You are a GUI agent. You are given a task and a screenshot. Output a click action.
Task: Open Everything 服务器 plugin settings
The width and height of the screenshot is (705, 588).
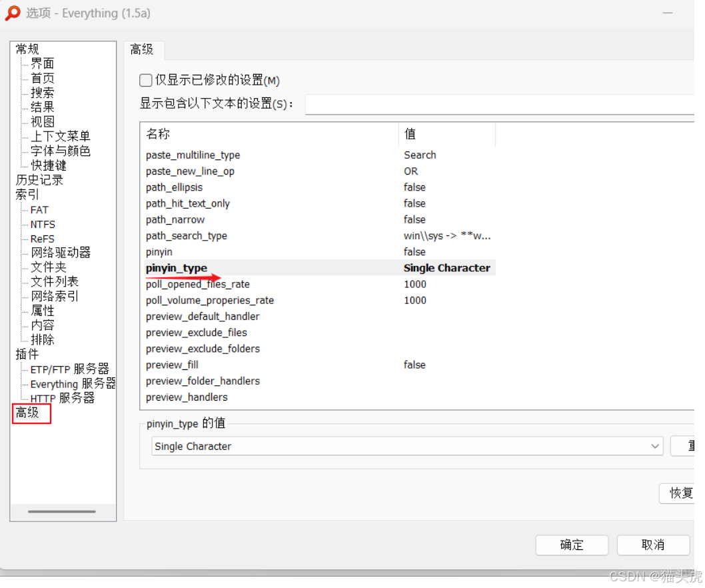(73, 383)
